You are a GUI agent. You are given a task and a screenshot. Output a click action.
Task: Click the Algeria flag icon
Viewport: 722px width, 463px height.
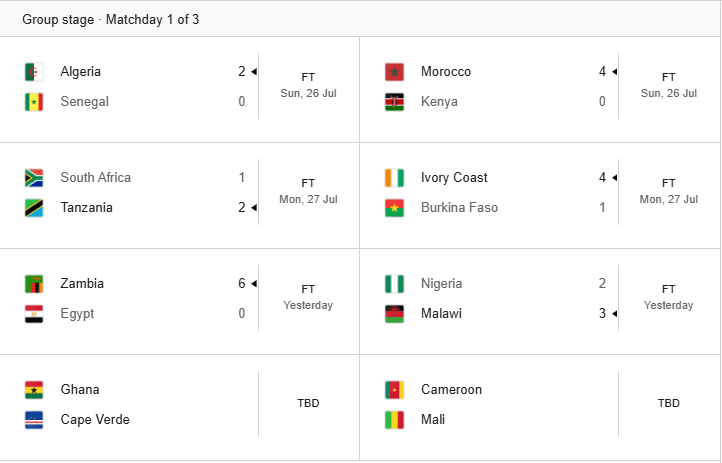[x=34, y=72]
